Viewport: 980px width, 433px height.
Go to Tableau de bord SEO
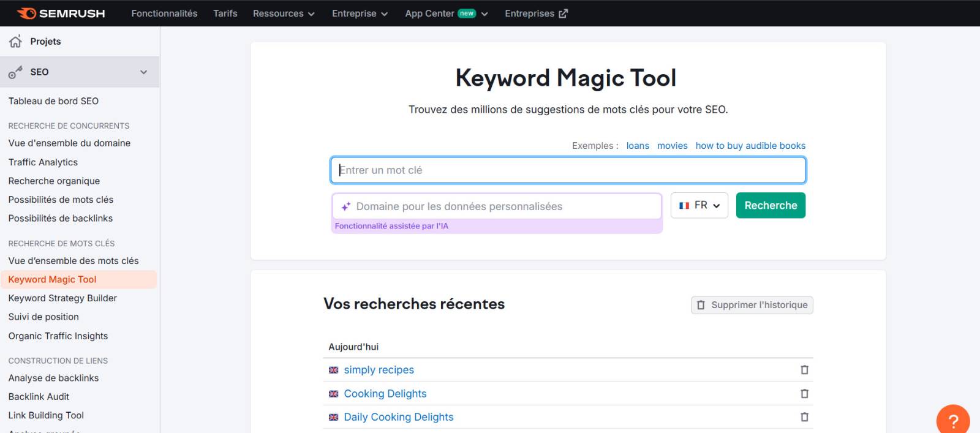[x=53, y=101]
